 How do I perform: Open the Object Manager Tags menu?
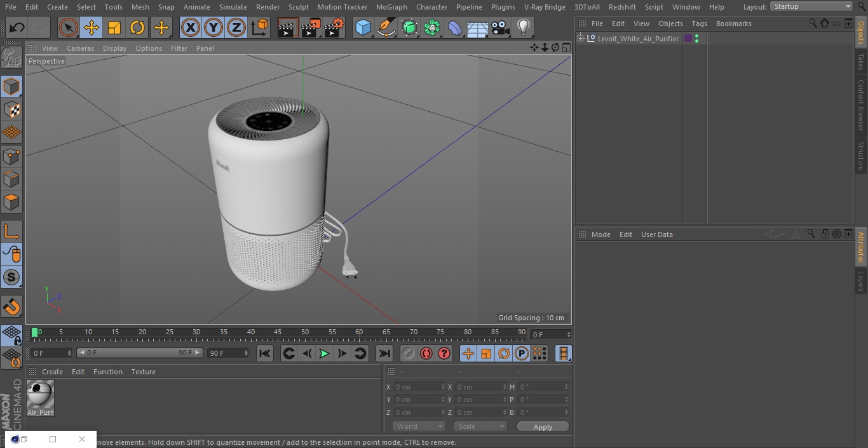pyautogui.click(x=699, y=24)
